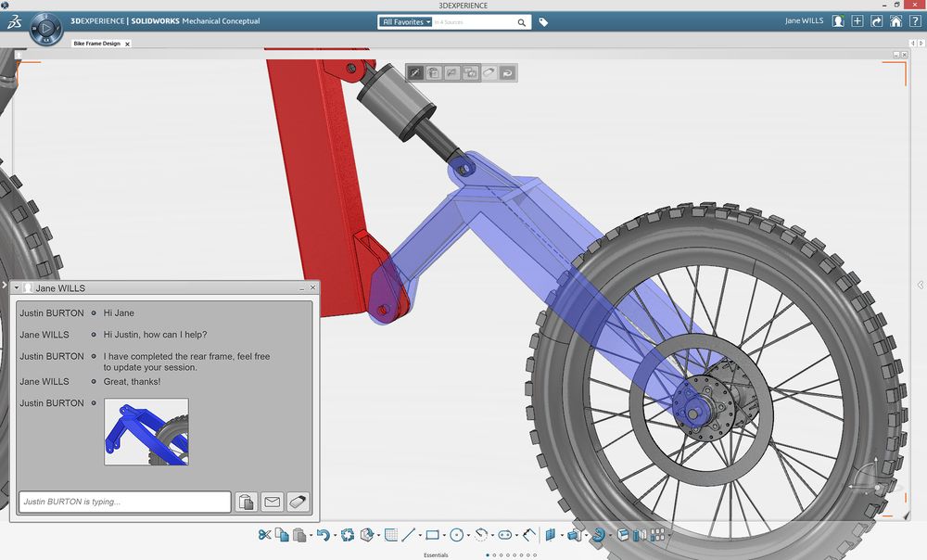Click the eraser icon in chat window
This screenshot has height=560, width=927.
coord(297,502)
